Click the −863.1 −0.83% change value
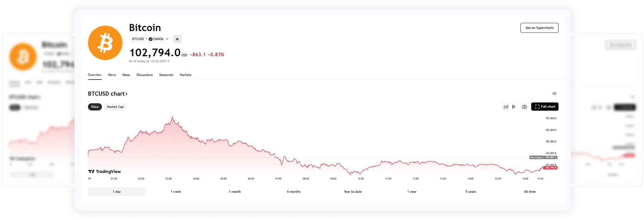The width and height of the screenshot is (644, 220). [x=207, y=54]
